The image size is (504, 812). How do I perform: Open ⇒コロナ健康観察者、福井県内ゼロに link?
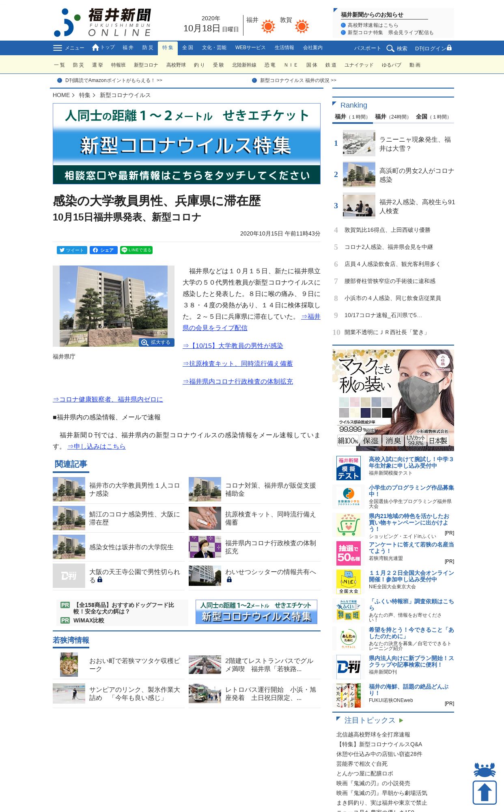pyautogui.click(x=108, y=399)
